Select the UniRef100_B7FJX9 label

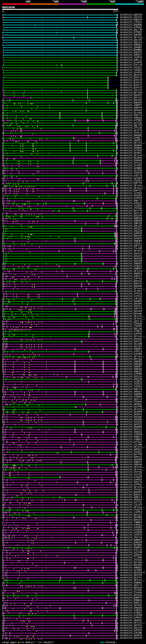(131, 65)
